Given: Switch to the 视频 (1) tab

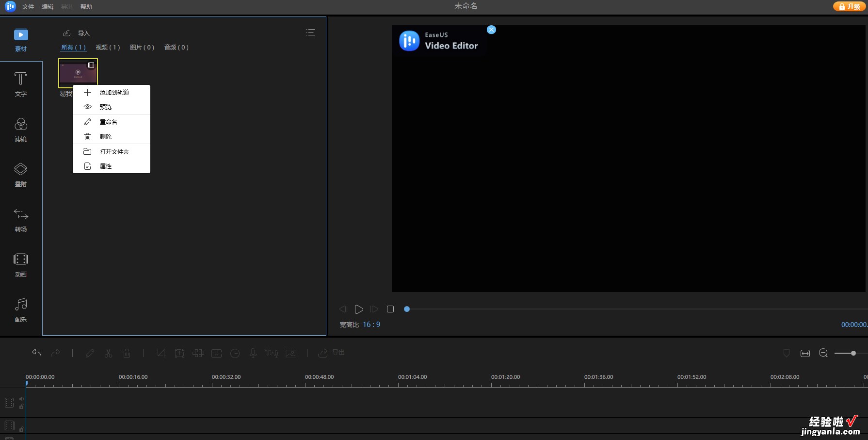Looking at the screenshot, I should tap(108, 48).
